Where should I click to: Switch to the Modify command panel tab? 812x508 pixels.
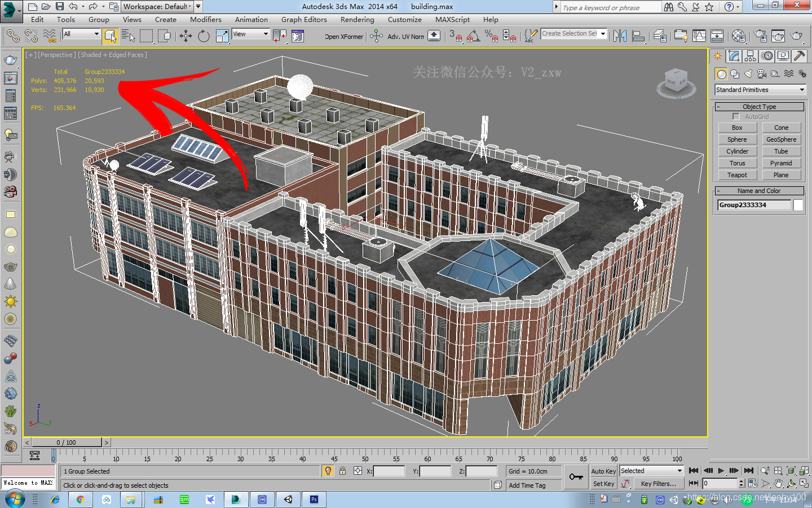[x=734, y=56]
